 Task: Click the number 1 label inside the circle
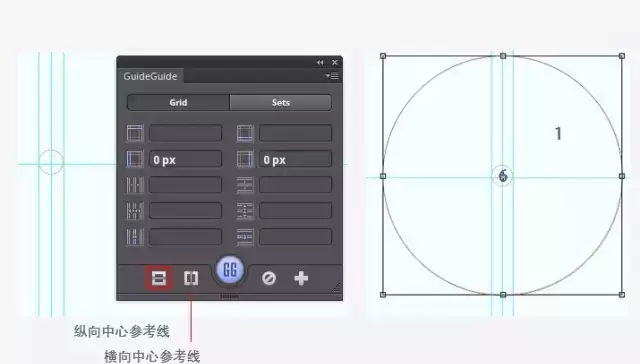click(558, 133)
